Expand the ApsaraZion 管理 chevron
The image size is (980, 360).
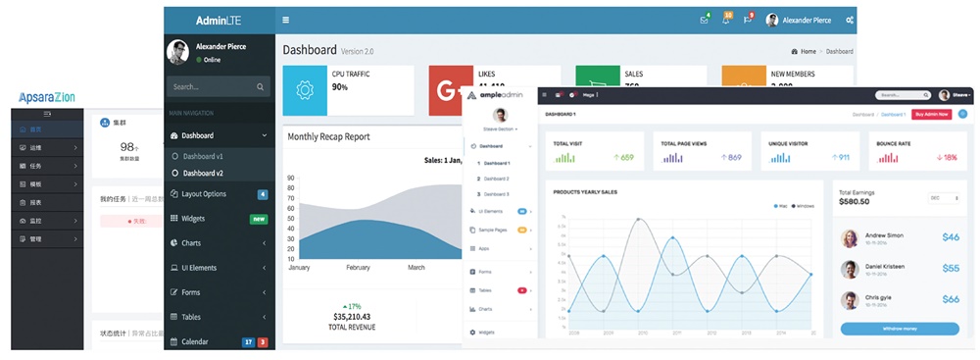coord(75,239)
